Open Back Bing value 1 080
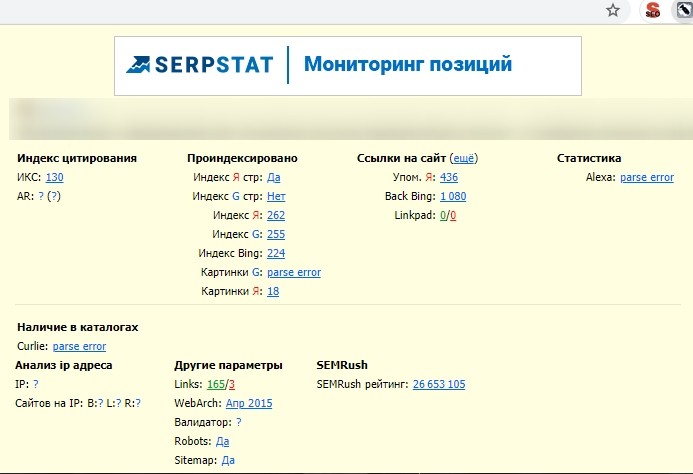Screen dimensions: 693x474 click(453, 196)
